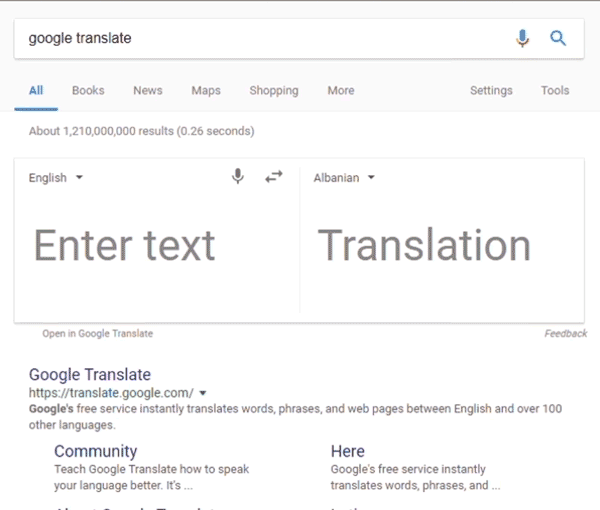Switch to the Shopping tab
This screenshot has width=600, height=510.
274,91
